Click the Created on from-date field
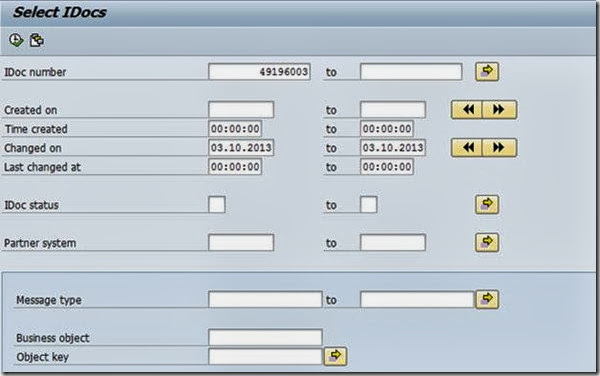 241,110
